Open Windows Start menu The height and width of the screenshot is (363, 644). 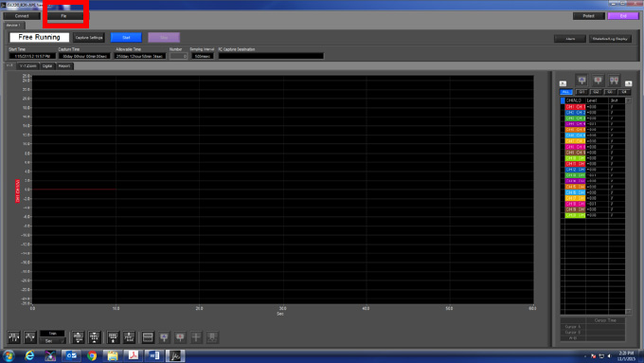pyautogui.click(x=9, y=356)
